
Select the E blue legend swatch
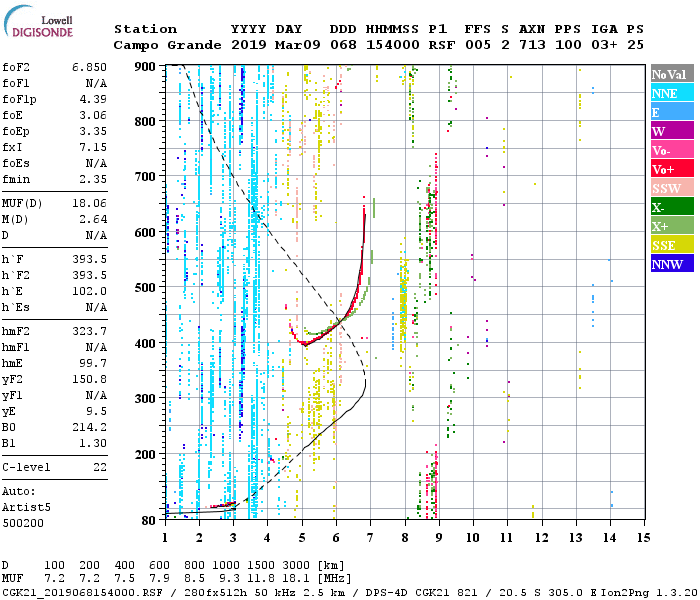pyautogui.click(x=672, y=112)
